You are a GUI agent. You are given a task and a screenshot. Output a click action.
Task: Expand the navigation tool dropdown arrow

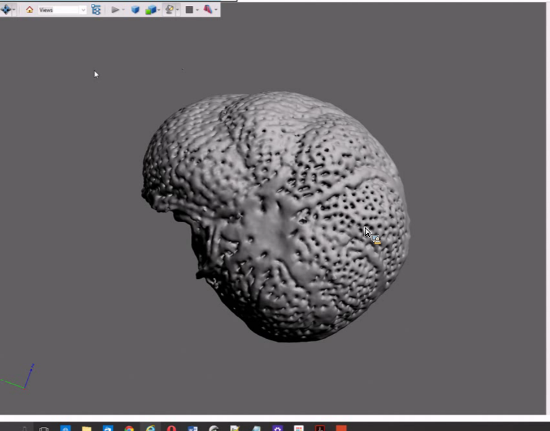pyautogui.click(x=14, y=10)
